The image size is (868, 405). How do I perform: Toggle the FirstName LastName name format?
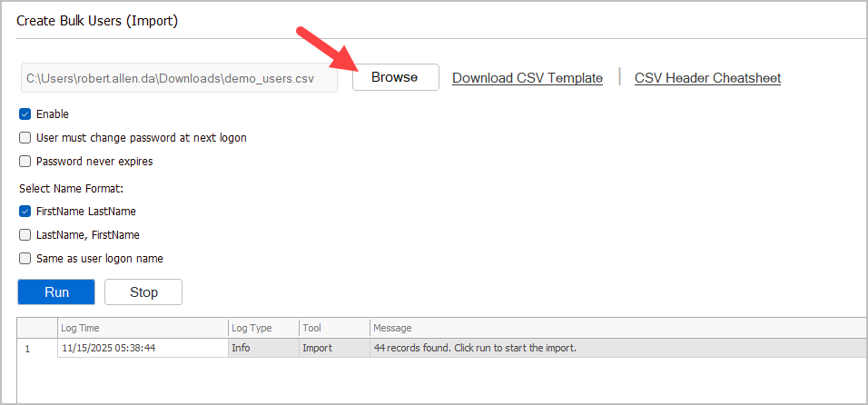pyautogui.click(x=25, y=212)
